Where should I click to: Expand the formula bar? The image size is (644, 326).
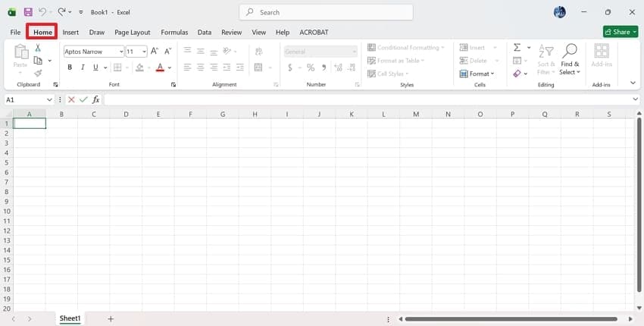point(636,99)
